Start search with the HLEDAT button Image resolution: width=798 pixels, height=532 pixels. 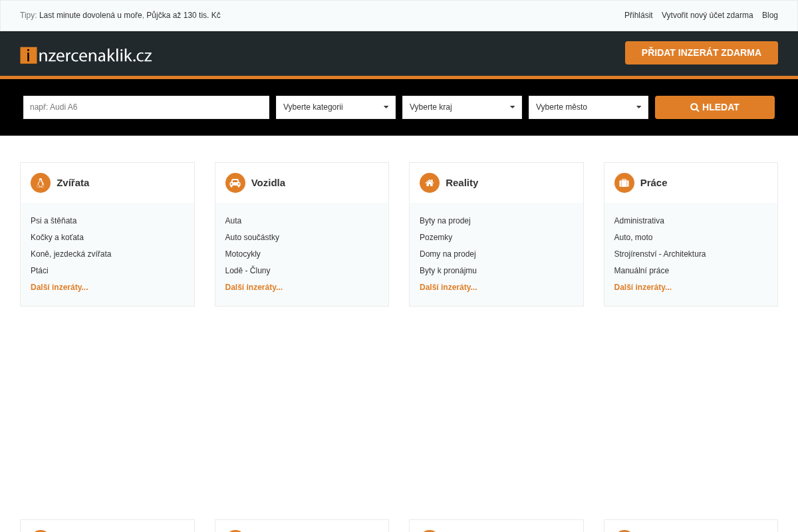tap(715, 107)
